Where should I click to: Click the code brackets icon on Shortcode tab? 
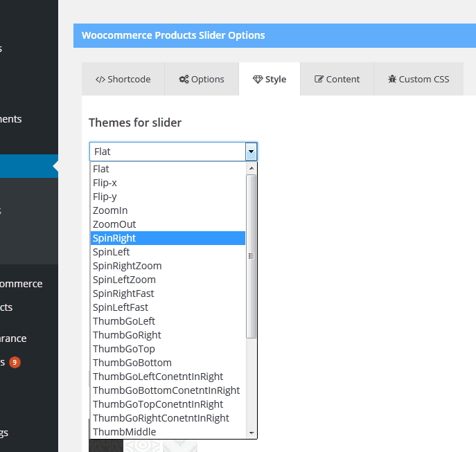(x=100, y=80)
